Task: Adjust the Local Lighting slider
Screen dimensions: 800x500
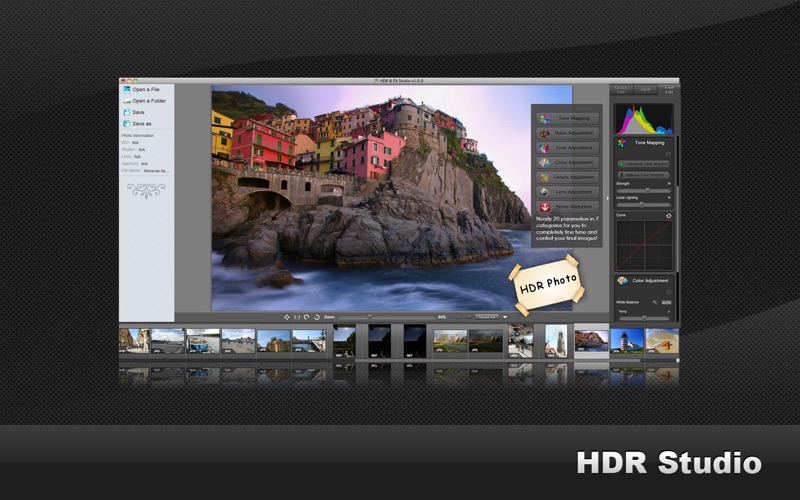Action: click(643, 205)
